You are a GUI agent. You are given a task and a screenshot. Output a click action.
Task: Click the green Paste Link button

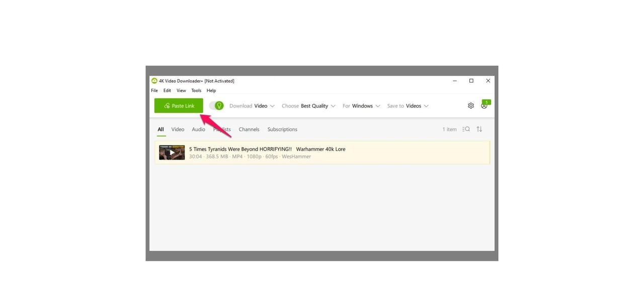[179, 106]
